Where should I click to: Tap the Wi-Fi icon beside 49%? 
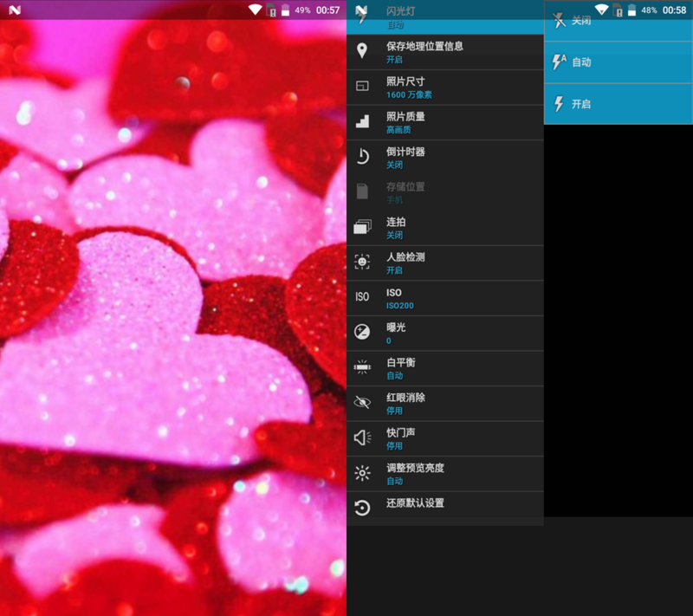[x=256, y=10]
